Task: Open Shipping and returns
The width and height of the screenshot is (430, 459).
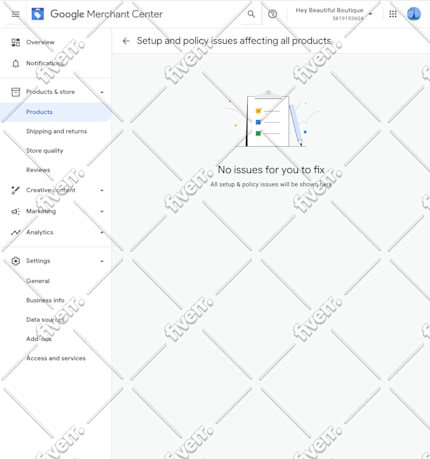Action: click(57, 131)
